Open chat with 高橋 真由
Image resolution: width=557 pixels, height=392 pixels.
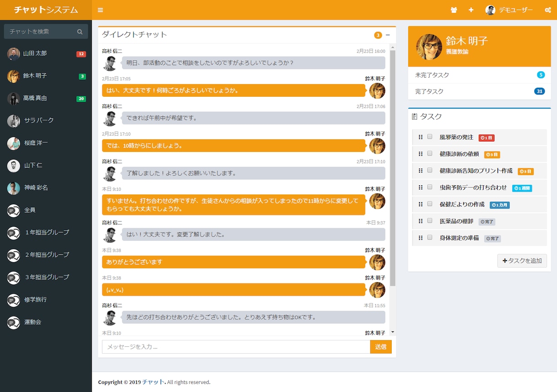click(x=46, y=99)
